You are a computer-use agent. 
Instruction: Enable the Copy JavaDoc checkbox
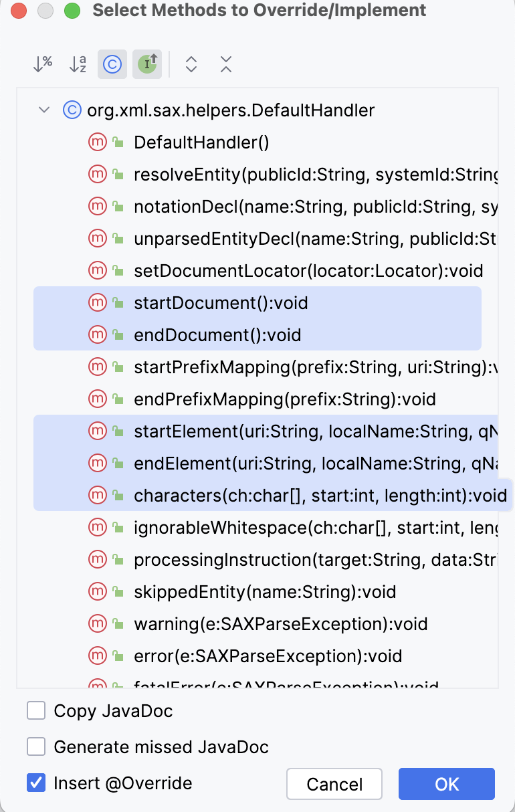coord(36,710)
